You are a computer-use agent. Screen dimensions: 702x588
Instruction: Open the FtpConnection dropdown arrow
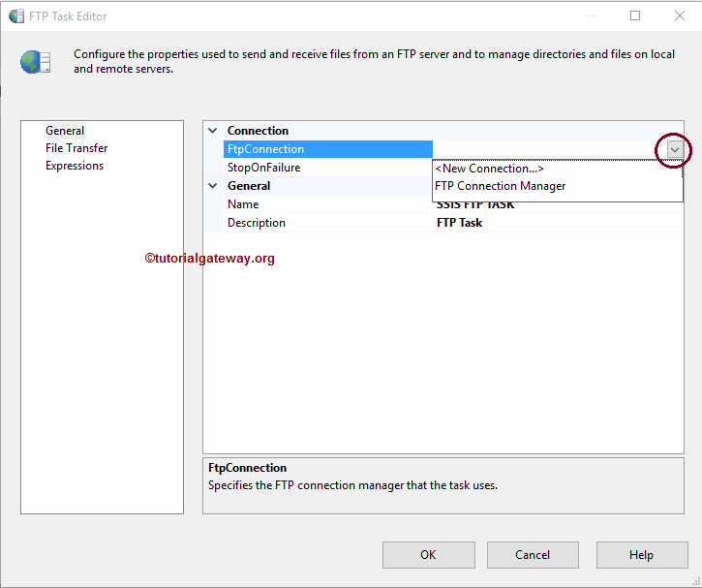(x=674, y=150)
